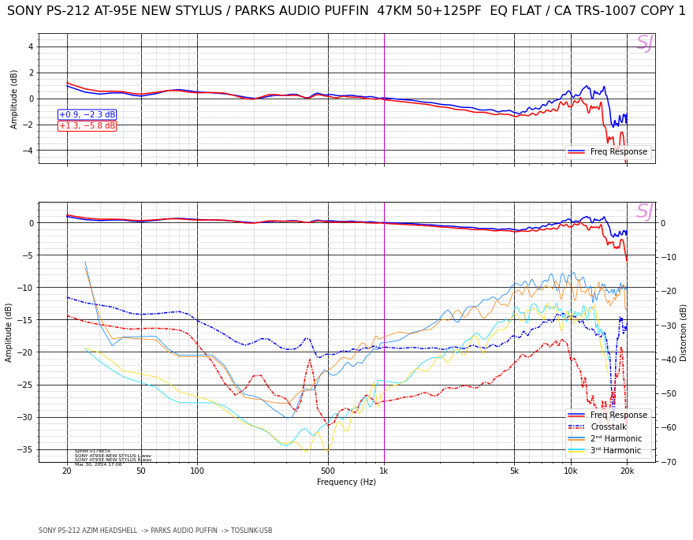Click the "10k" frequency tick label
The image size is (693, 540).
coord(571,471)
